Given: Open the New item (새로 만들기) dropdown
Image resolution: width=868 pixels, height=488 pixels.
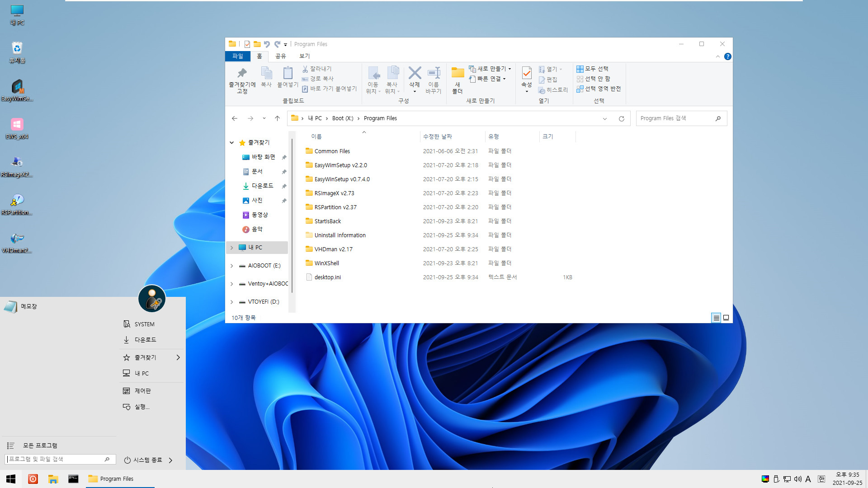Looking at the screenshot, I should pyautogui.click(x=490, y=69).
